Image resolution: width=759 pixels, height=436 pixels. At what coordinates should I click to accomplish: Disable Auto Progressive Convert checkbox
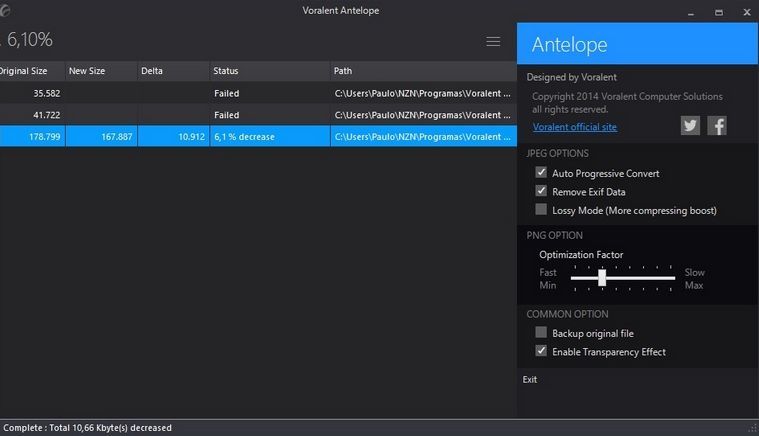pos(541,172)
